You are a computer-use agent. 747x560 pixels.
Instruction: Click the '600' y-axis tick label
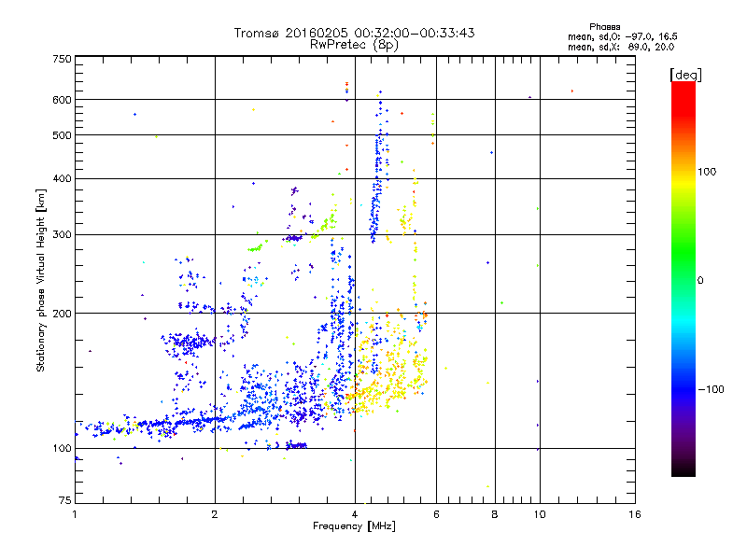(x=62, y=100)
